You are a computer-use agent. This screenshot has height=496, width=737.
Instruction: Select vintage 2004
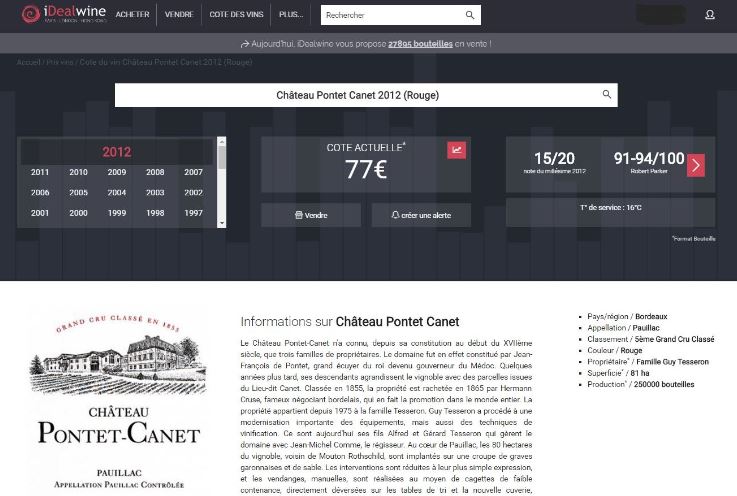point(117,192)
